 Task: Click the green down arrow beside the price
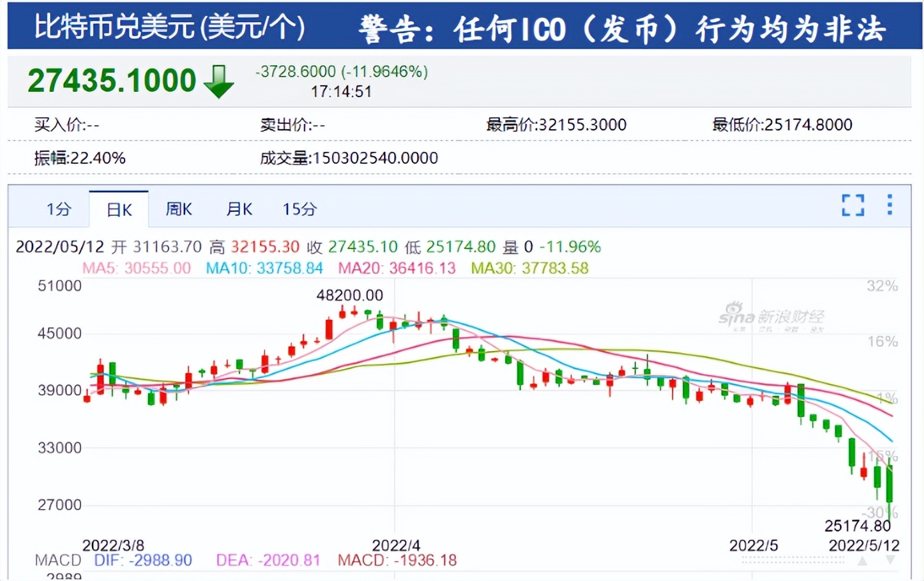point(219,82)
